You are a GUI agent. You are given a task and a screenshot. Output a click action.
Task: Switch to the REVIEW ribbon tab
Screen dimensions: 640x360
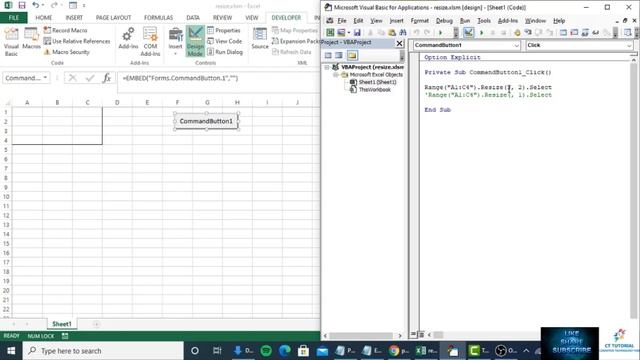pyautogui.click(x=222, y=18)
